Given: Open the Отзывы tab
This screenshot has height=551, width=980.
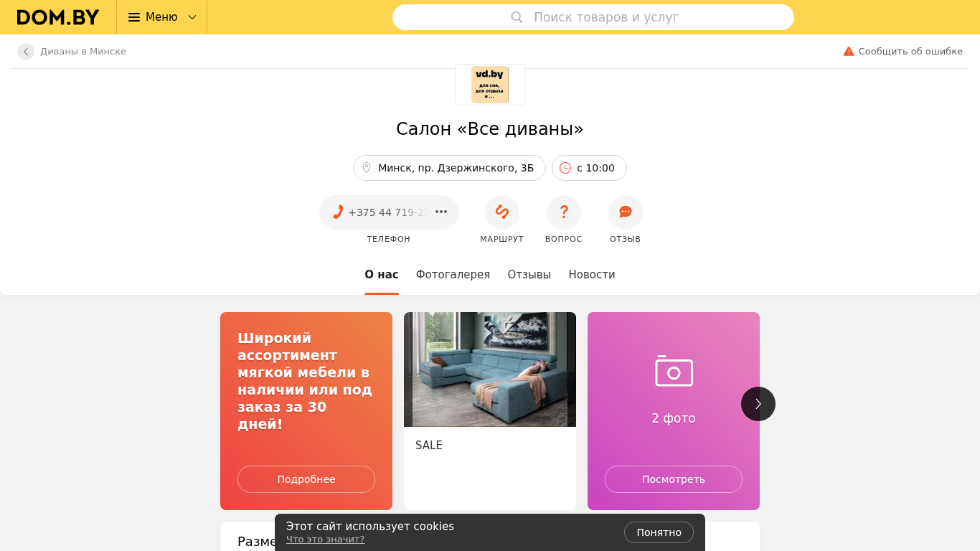Looking at the screenshot, I should [529, 275].
